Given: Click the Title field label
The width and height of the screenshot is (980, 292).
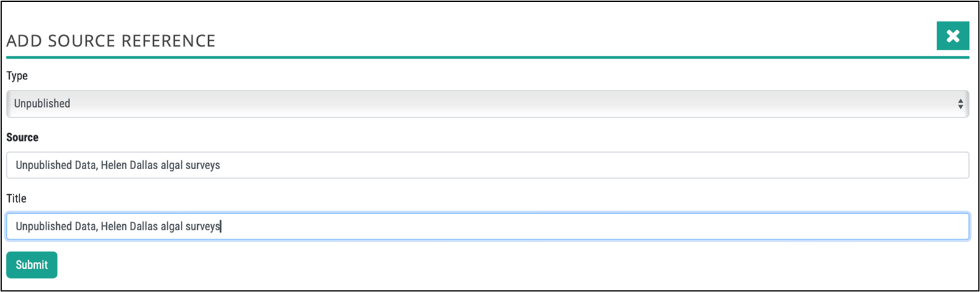Looking at the screenshot, I should 16,199.
